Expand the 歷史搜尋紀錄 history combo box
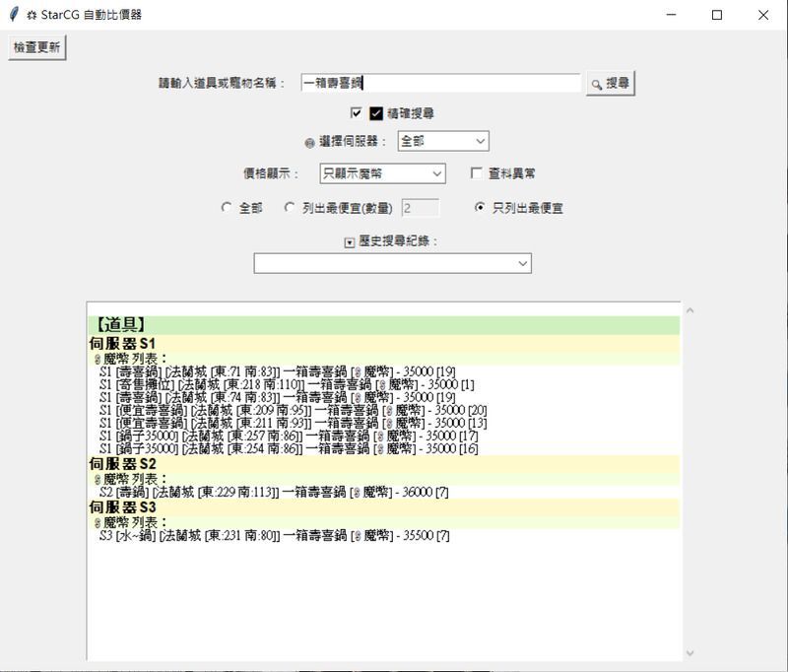The image size is (788, 672). pyautogui.click(x=392, y=263)
